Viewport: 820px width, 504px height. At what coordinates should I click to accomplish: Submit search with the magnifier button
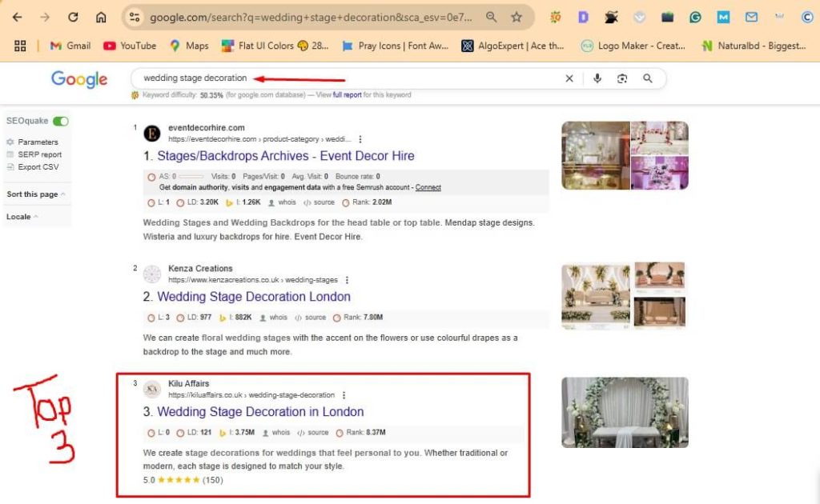point(647,78)
